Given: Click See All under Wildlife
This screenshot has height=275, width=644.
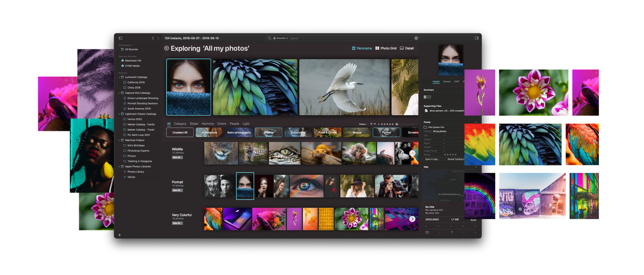Looking at the screenshot, I should (177, 157).
